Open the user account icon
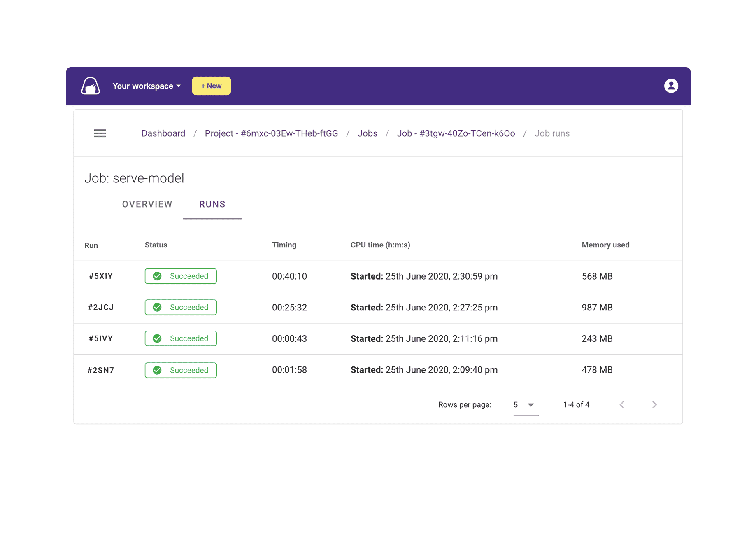Image resolution: width=756 pixels, height=553 pixels. pyautogui.click(x=671, y=86)
